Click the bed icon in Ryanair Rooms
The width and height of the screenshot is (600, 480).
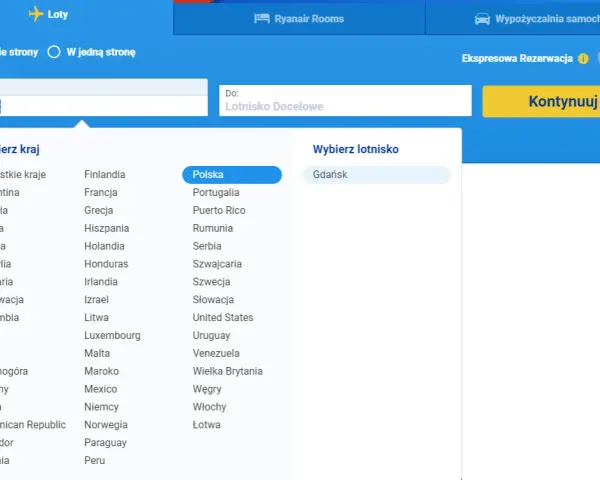[x=262, y=19]
